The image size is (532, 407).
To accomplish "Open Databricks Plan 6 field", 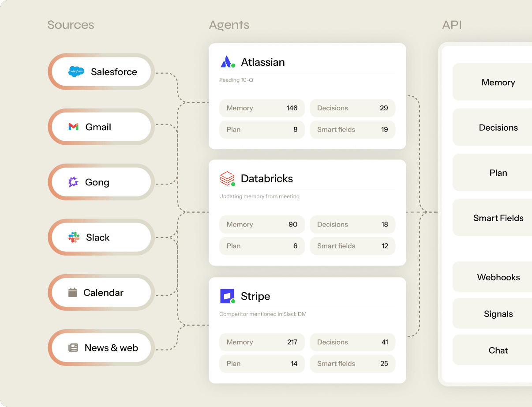I will click(x=262, y=246).
